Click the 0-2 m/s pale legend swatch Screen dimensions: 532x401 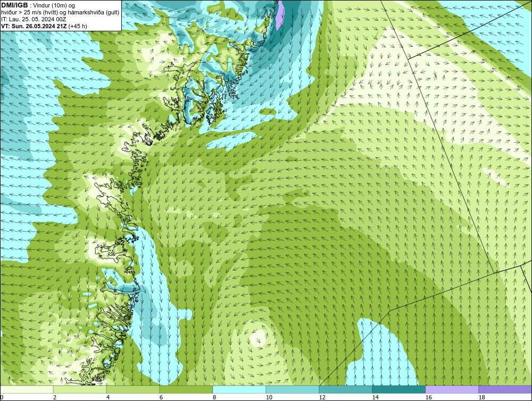click(x=27, y=389)
